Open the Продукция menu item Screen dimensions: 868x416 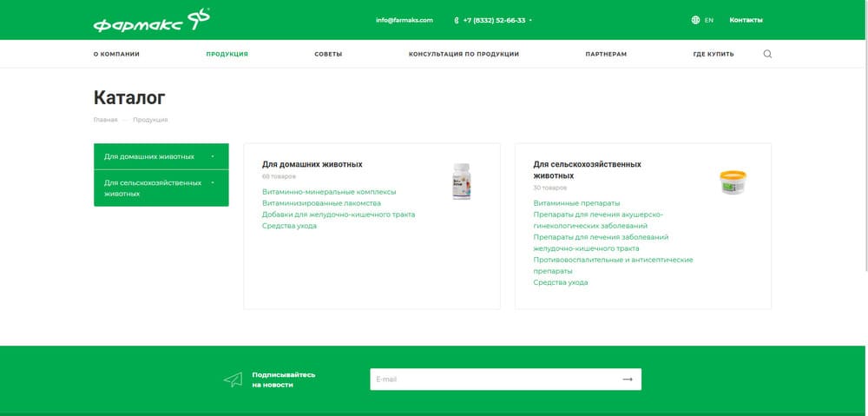coord(227,54)
